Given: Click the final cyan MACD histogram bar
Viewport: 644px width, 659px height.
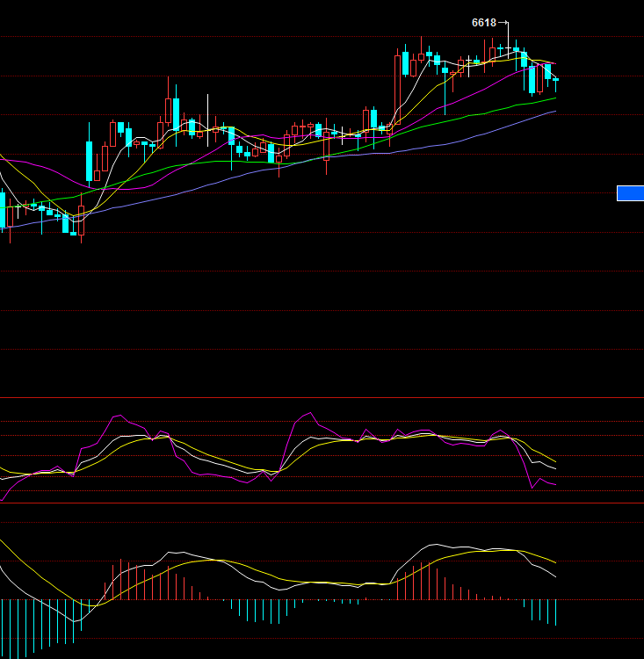Looking at the screenshot, I should tap(556, 612).
